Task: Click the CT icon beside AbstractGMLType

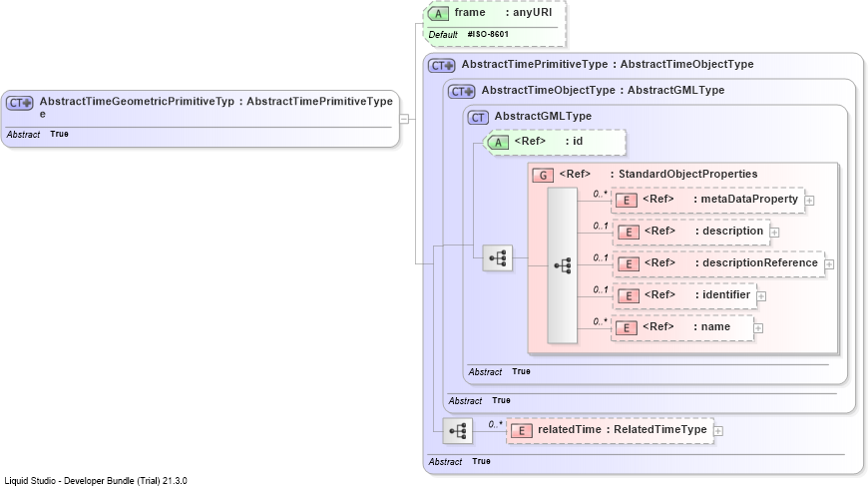Action: (478, 118)
